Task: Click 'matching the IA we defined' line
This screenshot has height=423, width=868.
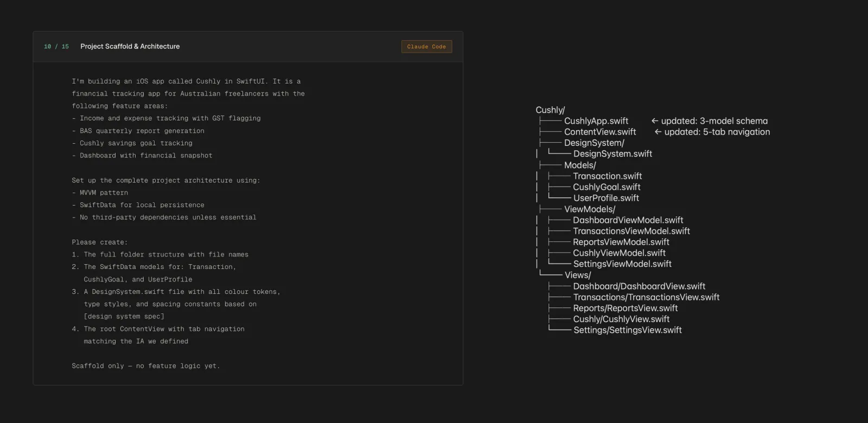Action: pos(136,342)
